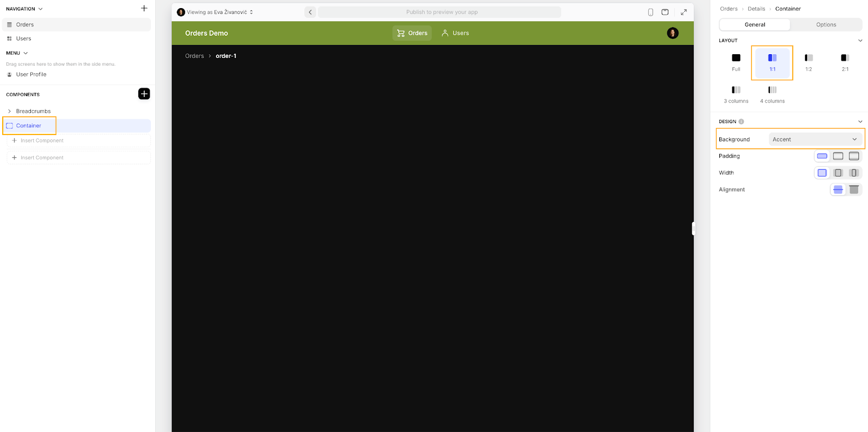868x432 pixels.
Task: Click the Publish to preview URL bar
Action: [439, 12]
